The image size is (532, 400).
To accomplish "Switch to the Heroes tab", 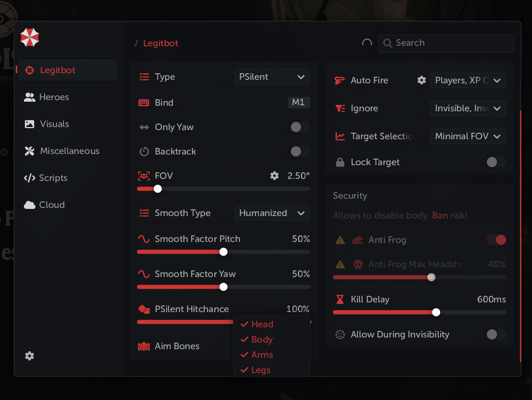I will (x=54, y=97).
